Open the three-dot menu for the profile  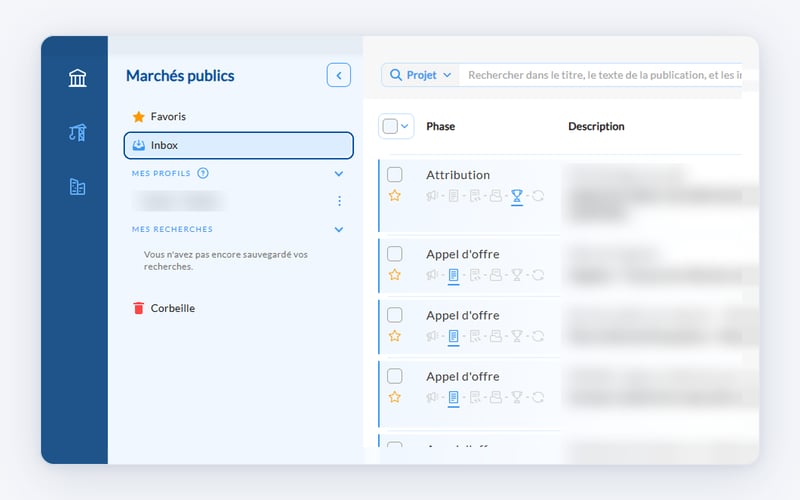tap(339, 201)
